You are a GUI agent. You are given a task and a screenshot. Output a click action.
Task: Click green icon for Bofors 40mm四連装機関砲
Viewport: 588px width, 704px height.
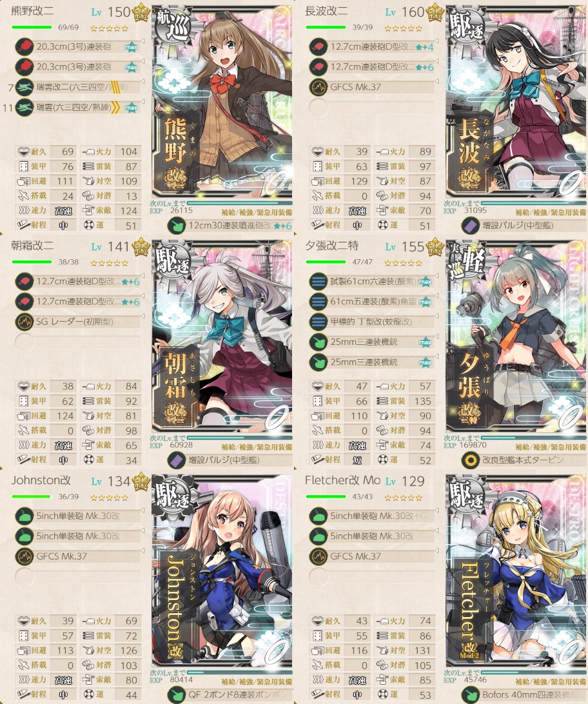(471, 694)
